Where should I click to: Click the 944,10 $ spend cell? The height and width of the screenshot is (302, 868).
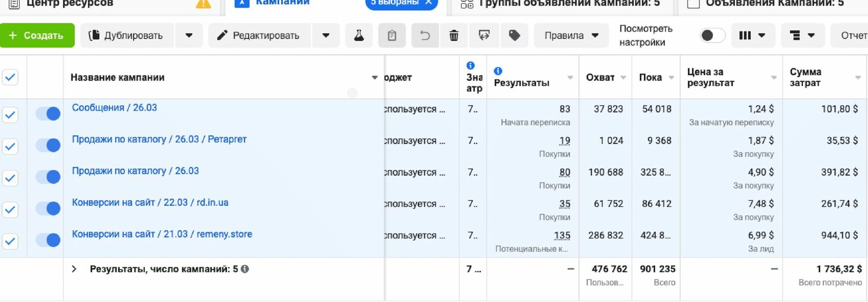(x=839, y=235)
